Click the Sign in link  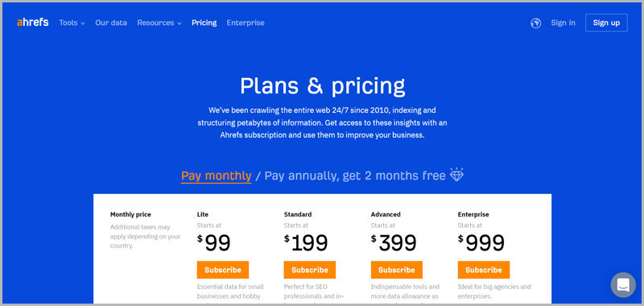pos(563,23)
